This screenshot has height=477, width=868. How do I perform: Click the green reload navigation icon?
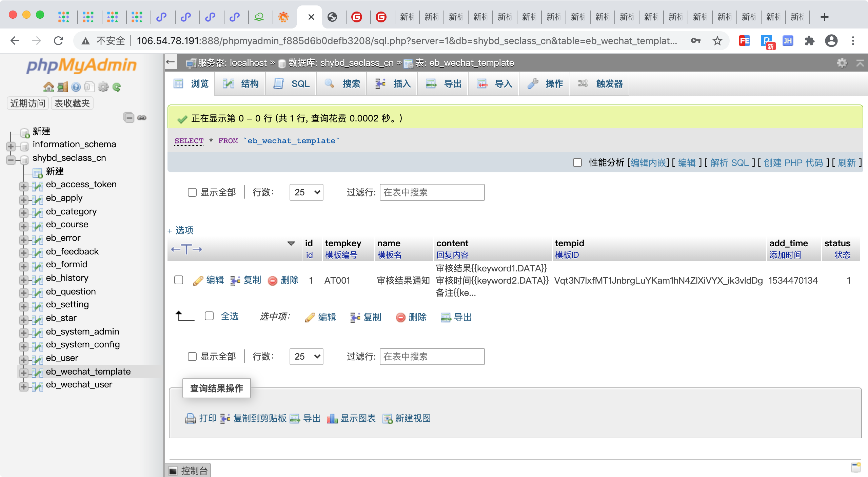click(x=117, y=87)
